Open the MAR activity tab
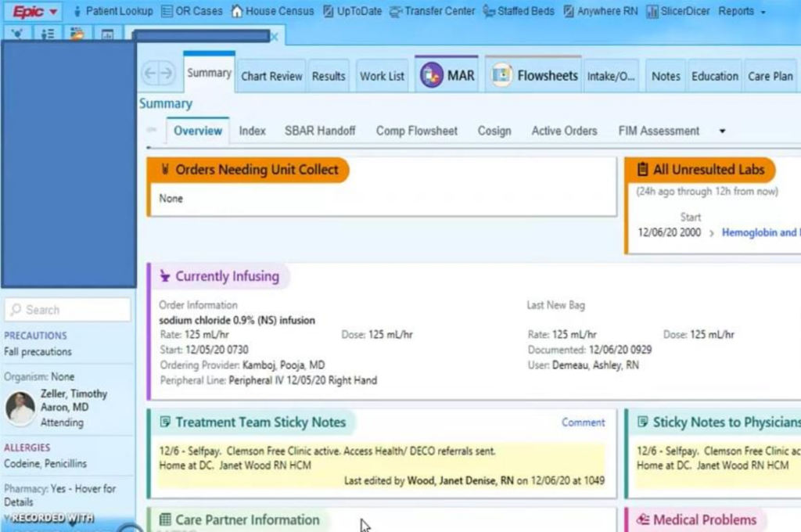The height and width of the screenshot is (532, 801). click(x=447, y=75)
